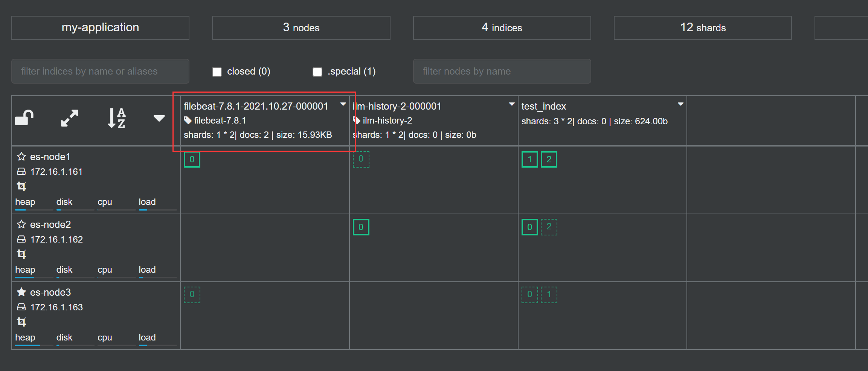This screenshot has width=868, height=371.
Task: Click the heap bar for es-node1
Action: 34,209
